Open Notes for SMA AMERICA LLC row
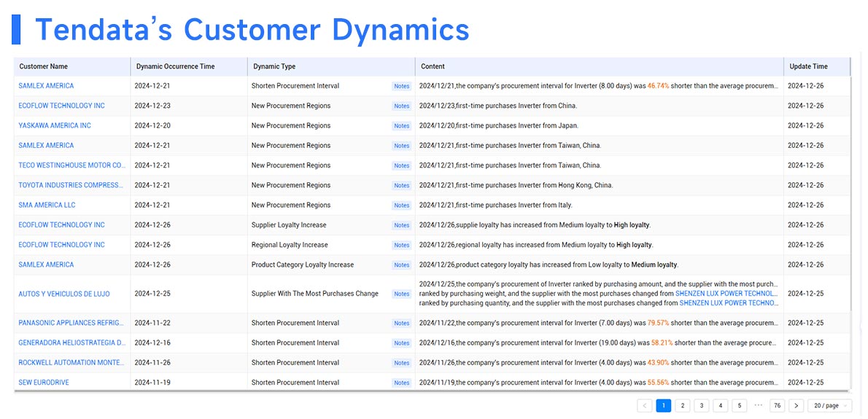 (x=401, y=205)
